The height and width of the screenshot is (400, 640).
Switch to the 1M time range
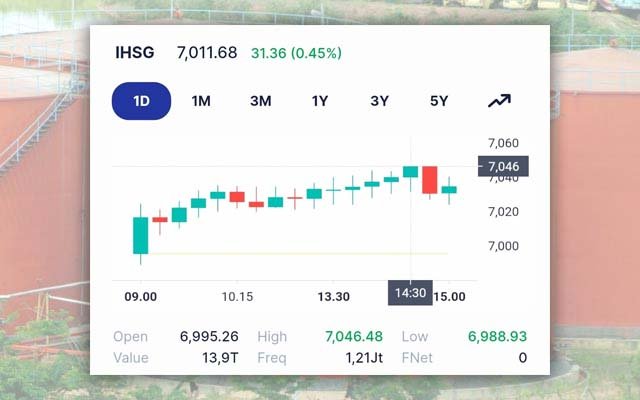pyautogui.click(x=201, y=101)
